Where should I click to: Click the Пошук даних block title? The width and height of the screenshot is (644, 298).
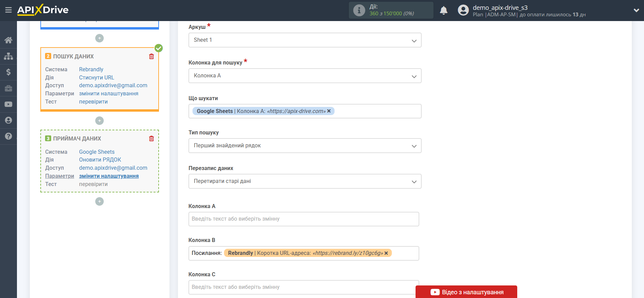click(x=74, y=56)
